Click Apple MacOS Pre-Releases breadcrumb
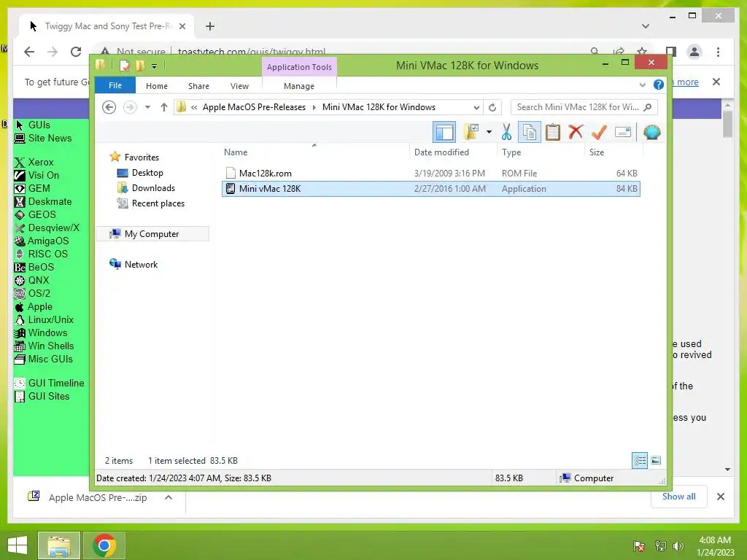747x560 pixels. [254, 107]
